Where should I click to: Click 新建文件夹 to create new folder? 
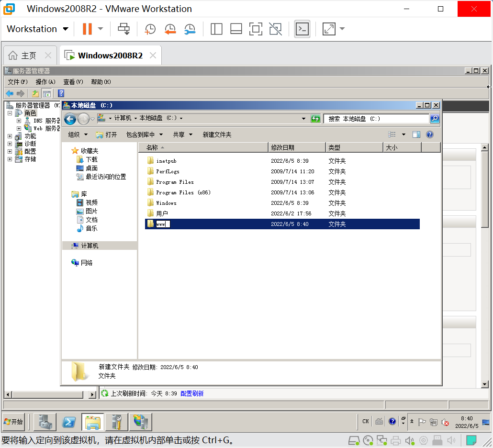pyautogui.click(x=217, y=134)
